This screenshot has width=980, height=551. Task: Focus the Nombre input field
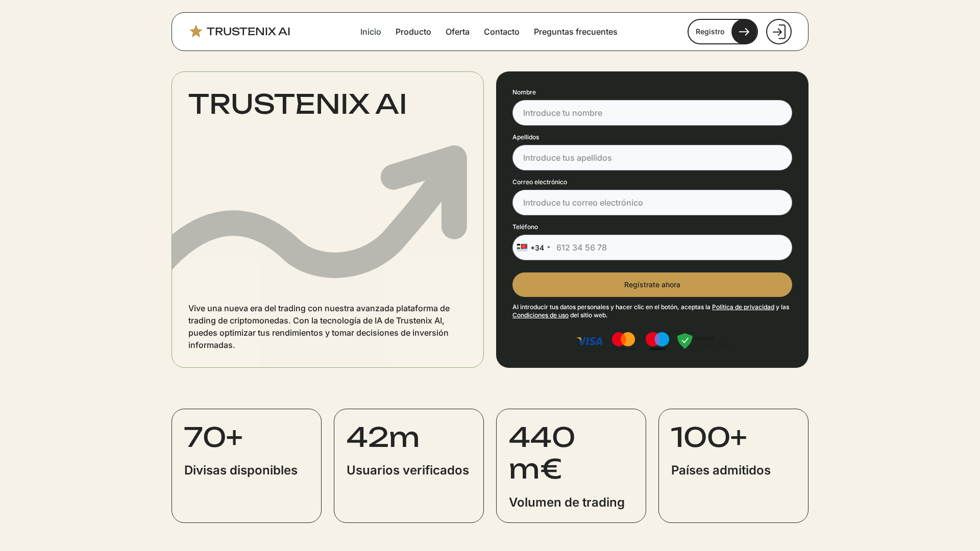pyautogui.click(x=652, y=113)
